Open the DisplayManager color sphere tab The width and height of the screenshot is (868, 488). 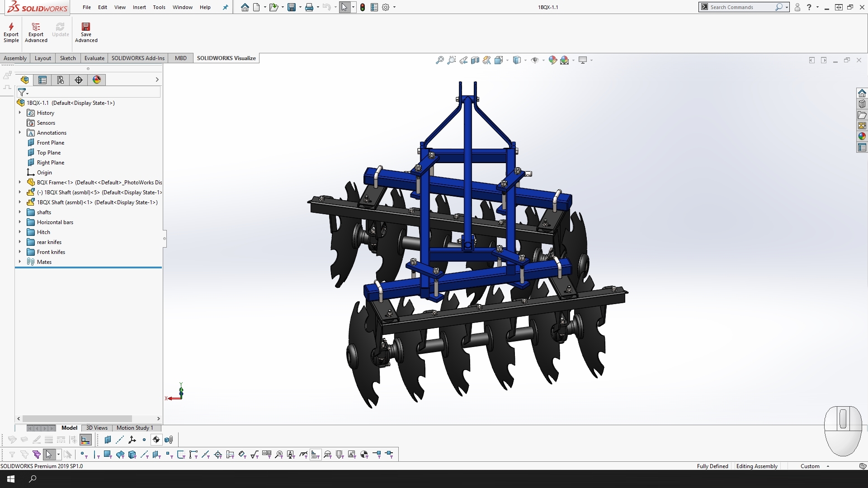(x=97, y=80)
